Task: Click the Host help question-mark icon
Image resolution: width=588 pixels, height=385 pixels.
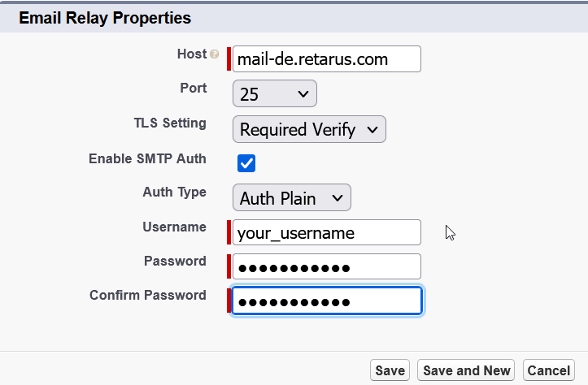Action: point(215,55)
